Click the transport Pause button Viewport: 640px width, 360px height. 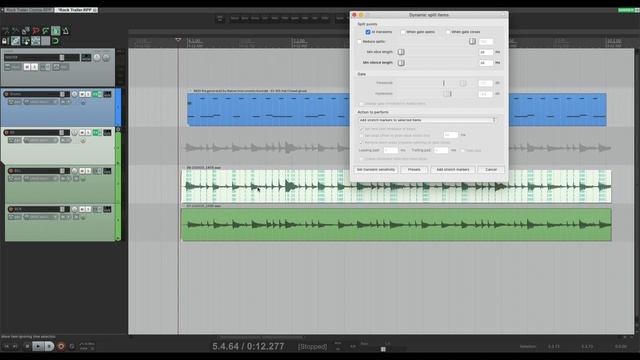[x=49, y=346]
